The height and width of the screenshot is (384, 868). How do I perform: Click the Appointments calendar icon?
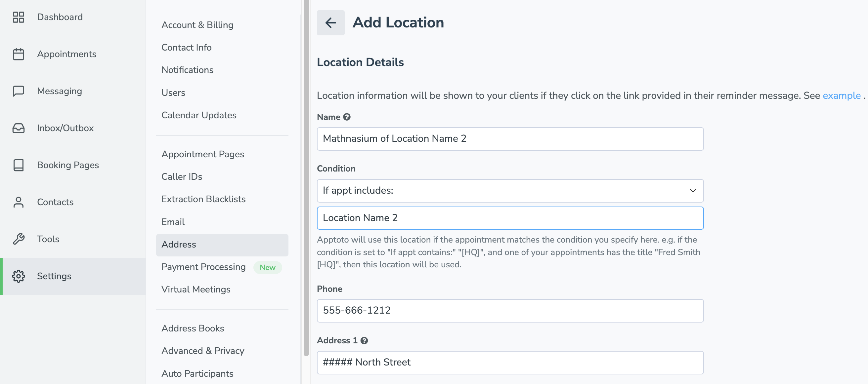19,54
